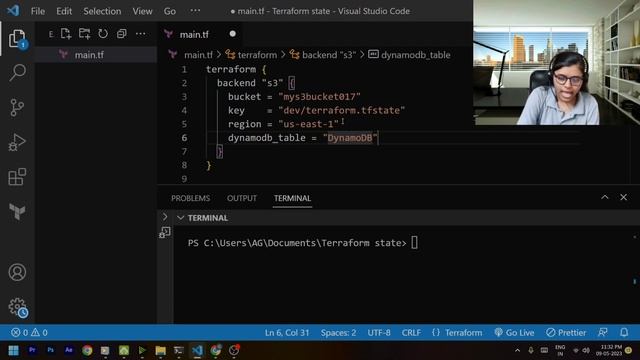Open the overflow menu in the menu bar

pos(195,11)
